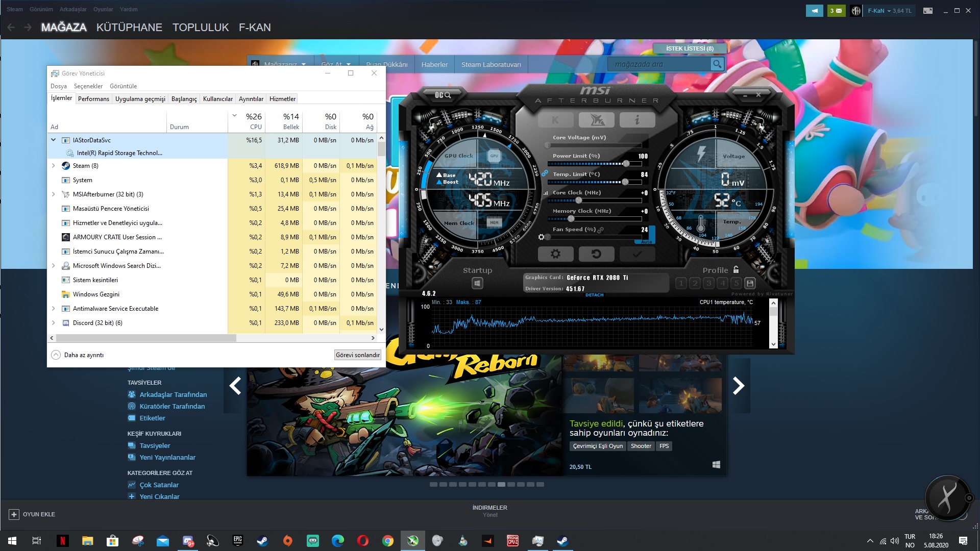Image resolution: width=980 pixels, height=551 pixels.
Task: Click Görevi sonlandır button
Action: click(x=358, y=355)
